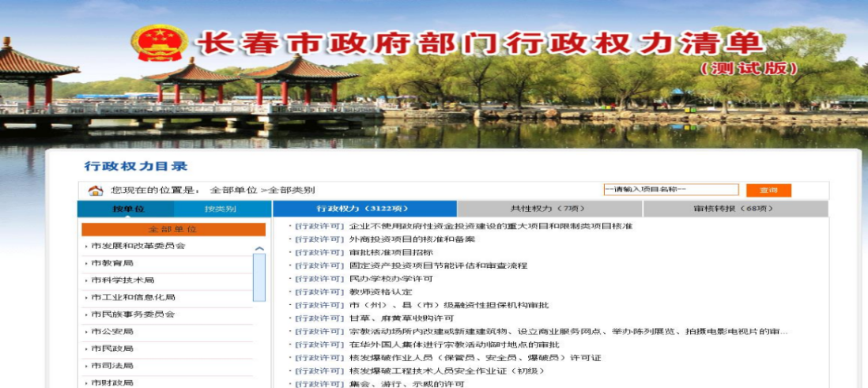Click the project name search field

click(x=670, y=190)
